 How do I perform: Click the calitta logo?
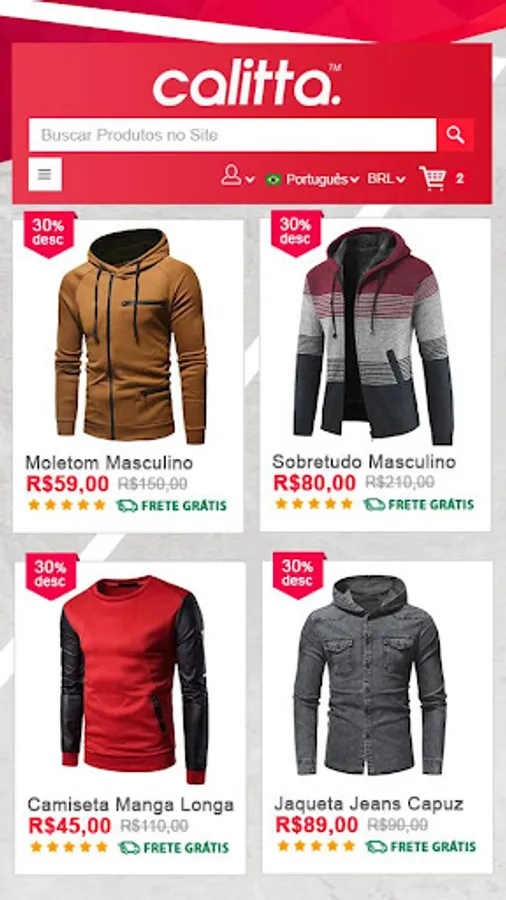(x=247, y=85)
